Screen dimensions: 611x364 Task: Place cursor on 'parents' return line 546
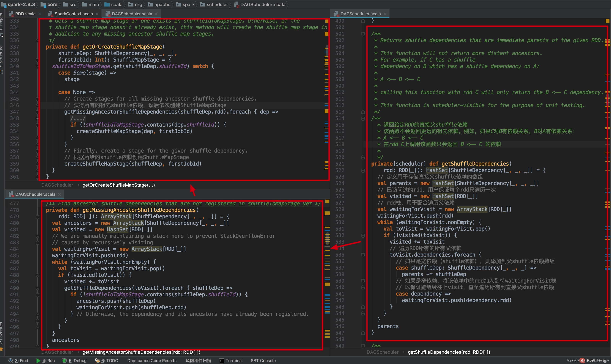388,326
